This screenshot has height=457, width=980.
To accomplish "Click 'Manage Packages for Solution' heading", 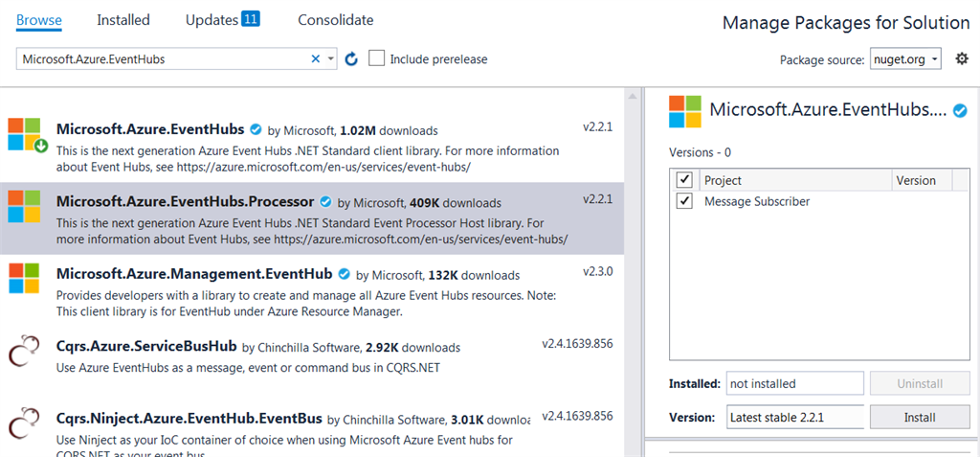I will pos(846,23).
